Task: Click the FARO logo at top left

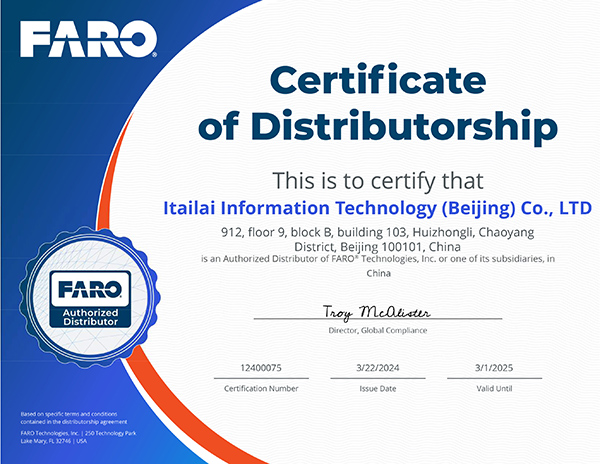Action: 89,41
